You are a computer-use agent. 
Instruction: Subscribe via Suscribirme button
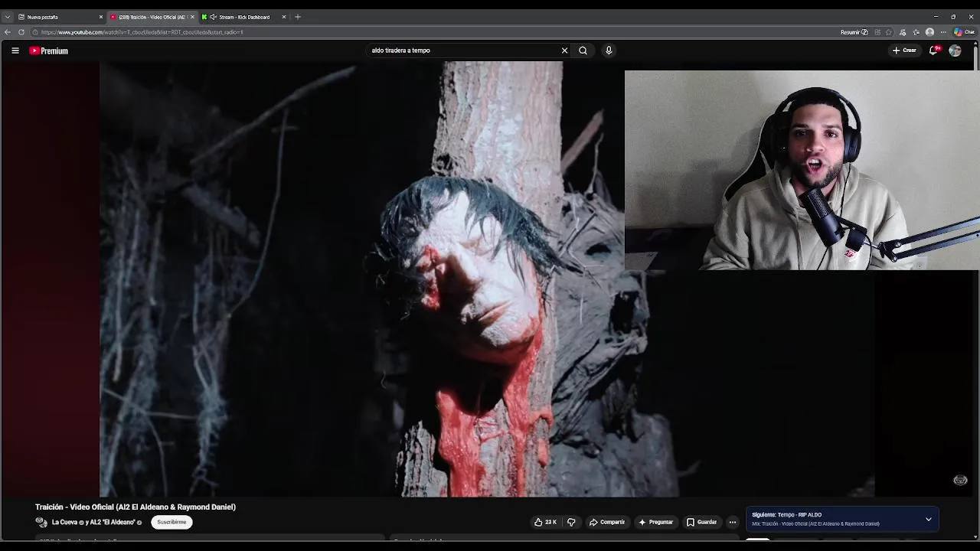tap(171, 522)
